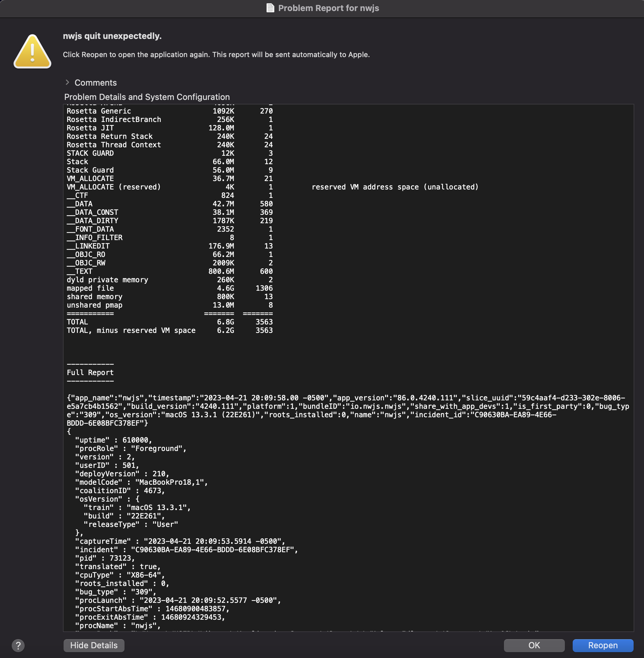The height and width of the screenshot is (658, 644).
Task: Click the '__FONT_DATA' row
Action: (170, 229)
